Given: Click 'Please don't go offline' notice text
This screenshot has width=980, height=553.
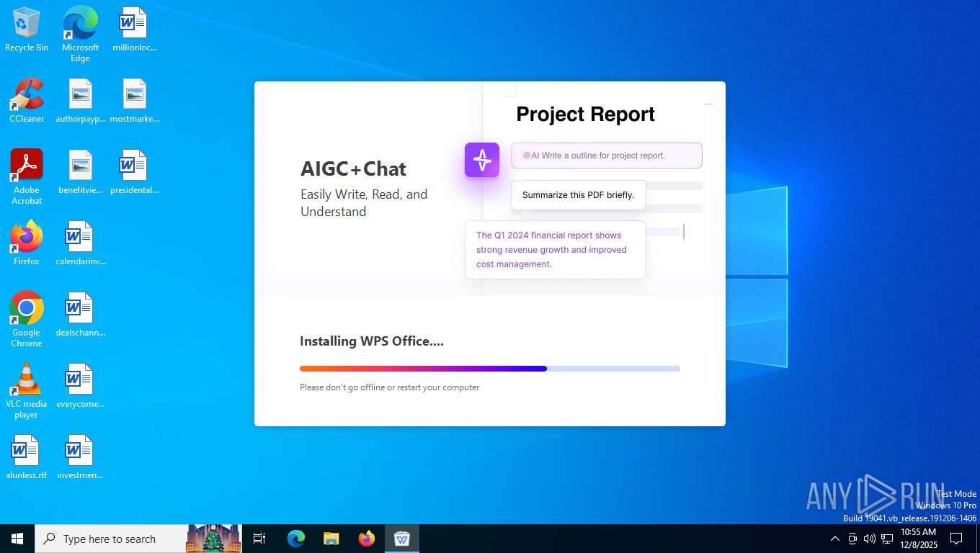Looking at the screenshot, I should click(390, 387).
